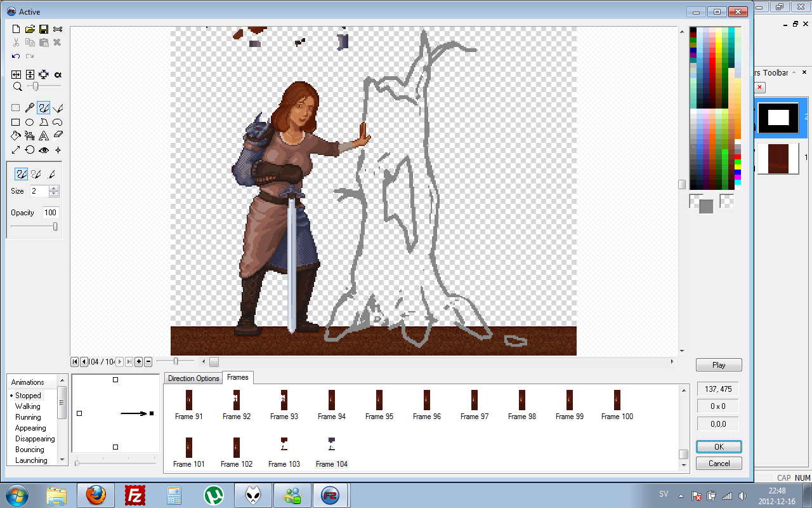The height and width of the screenshot is (508, 812).
Task: Remove a frame with the minus button
Action: tap(148, 362)
